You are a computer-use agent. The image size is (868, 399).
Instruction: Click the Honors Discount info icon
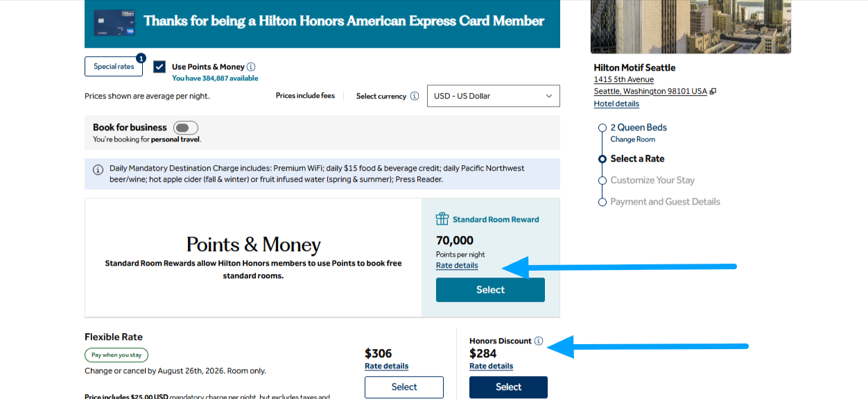pyautogui.click(x=539, y=341)
